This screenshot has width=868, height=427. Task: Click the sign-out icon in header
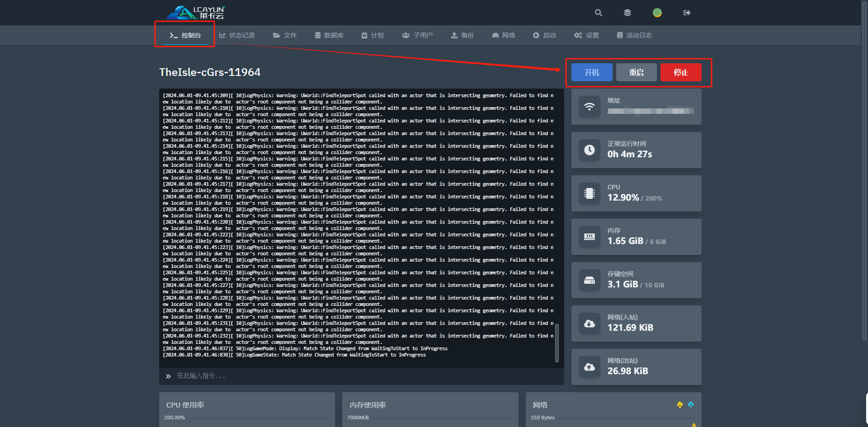click(x=687, y=13)
